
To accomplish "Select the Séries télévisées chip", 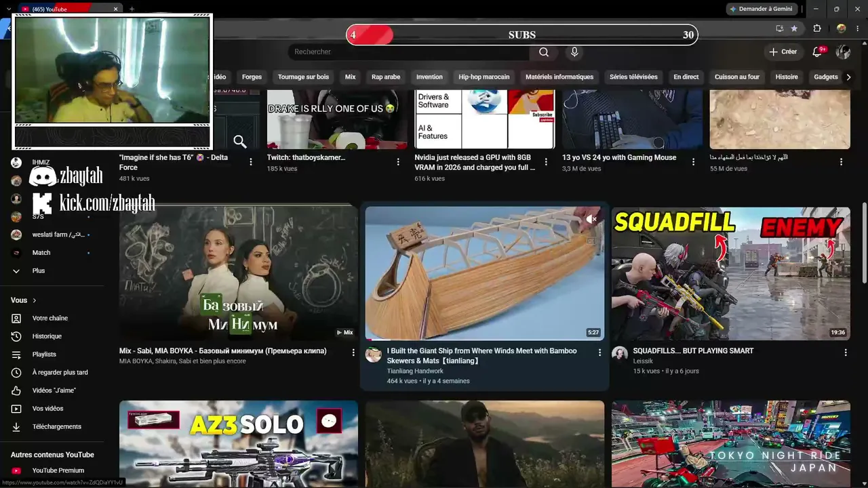I will tap(633, 77).
